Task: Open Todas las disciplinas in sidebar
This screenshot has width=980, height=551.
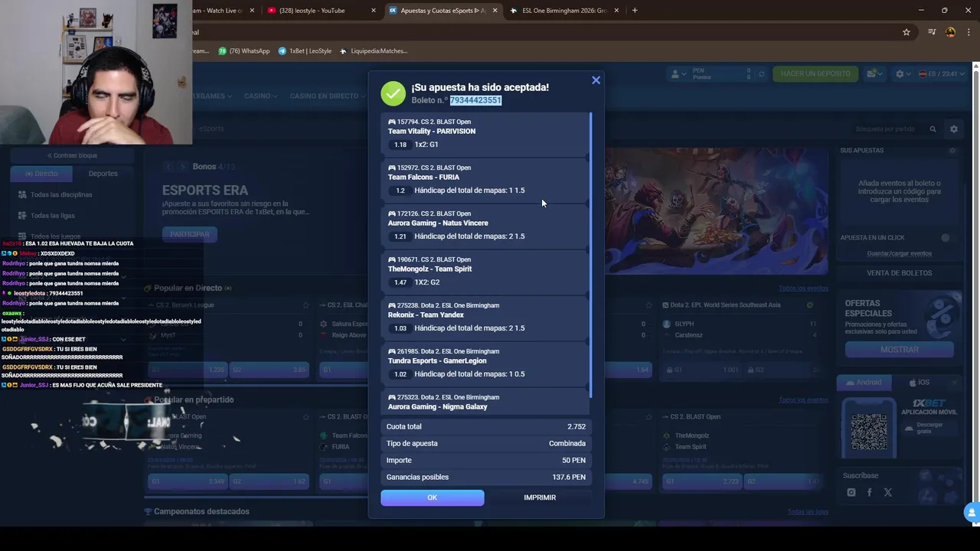Action: click(x=61, y=194)
